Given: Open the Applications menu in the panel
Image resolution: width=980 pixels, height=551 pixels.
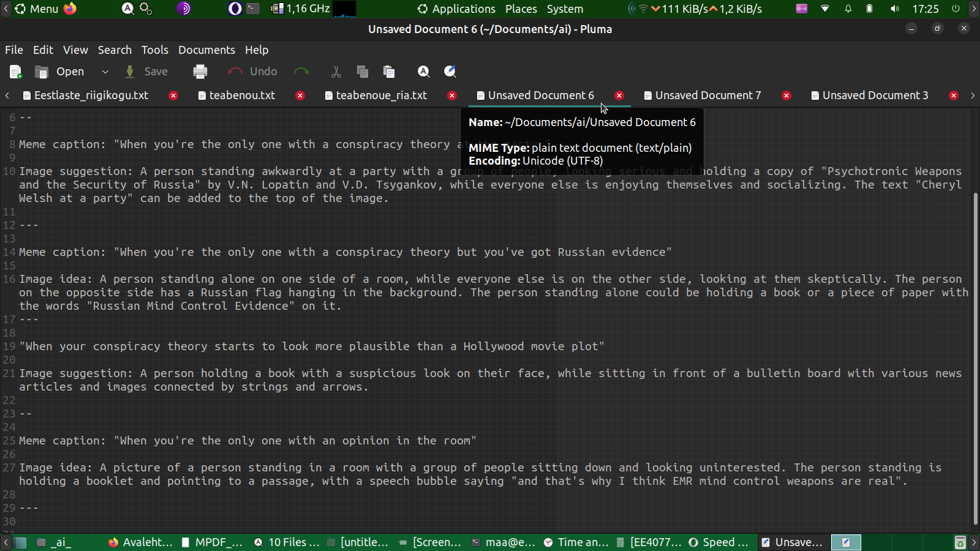Looking at the screenshot, I should [x=456, y=9].
